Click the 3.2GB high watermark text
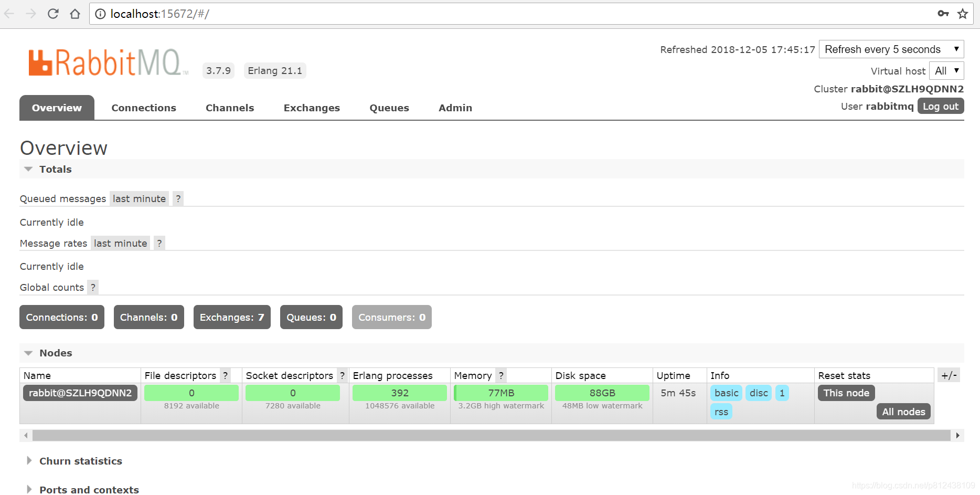980x495 pixels. [501, 406]
